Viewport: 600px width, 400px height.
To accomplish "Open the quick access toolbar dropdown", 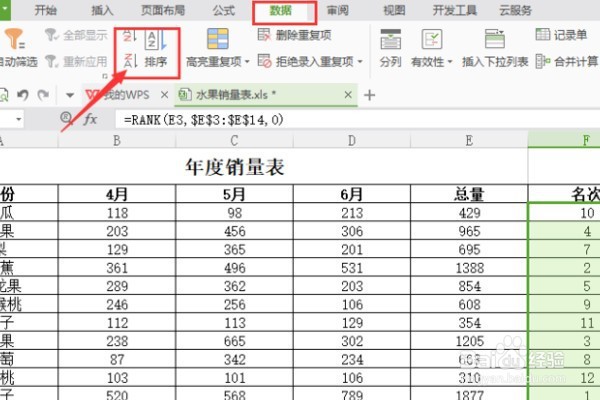I will coord(70,95).
